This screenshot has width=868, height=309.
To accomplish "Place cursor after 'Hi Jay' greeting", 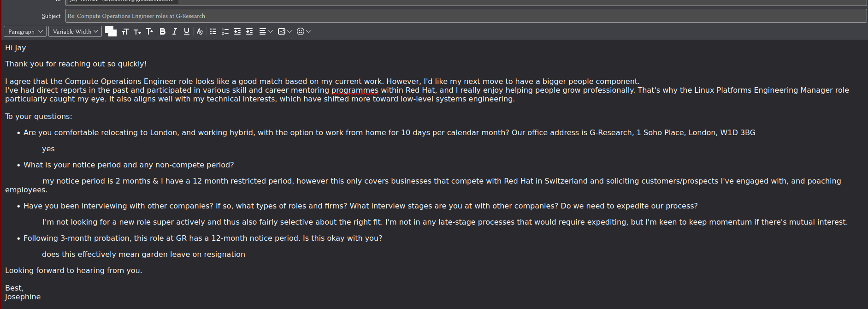I will tap(26, 48).
